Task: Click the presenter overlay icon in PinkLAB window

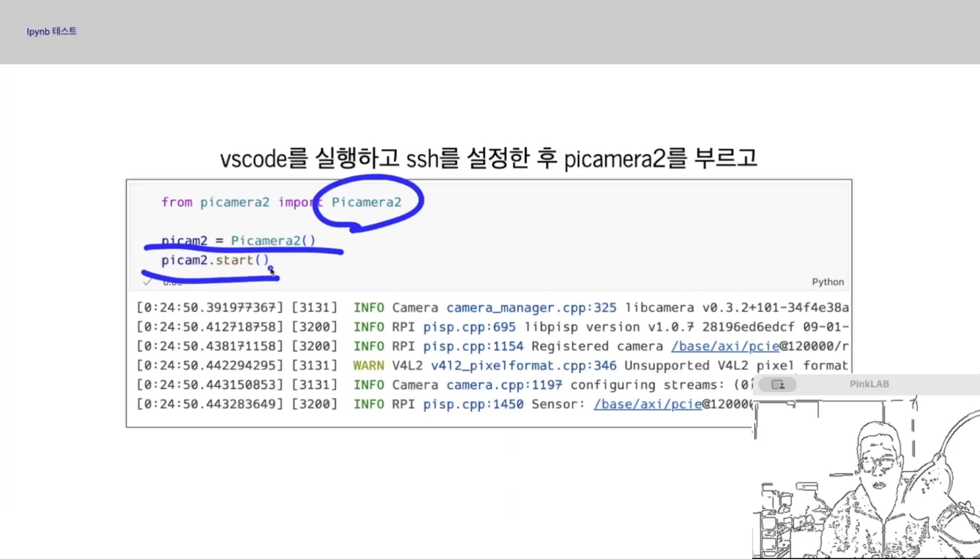Action: point(778,384)
